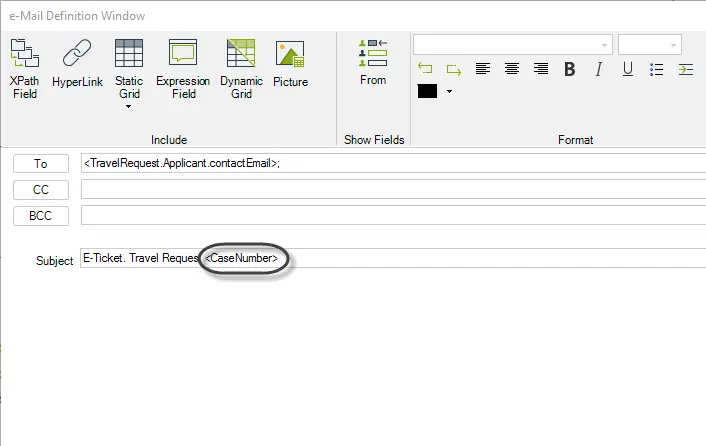This screenshot has height=446, width=706.
Task: Apply bulleted list formatting
Action: click(x=656, y=69)
